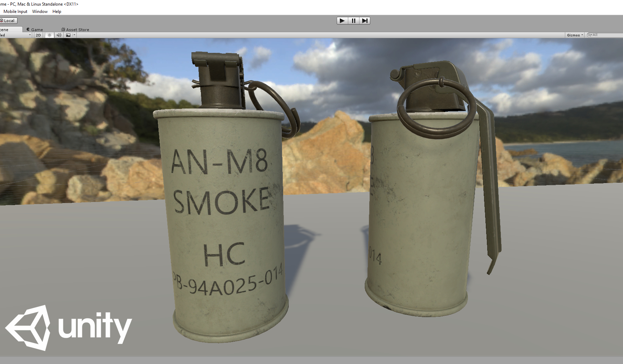Step forward one frame

365,21
